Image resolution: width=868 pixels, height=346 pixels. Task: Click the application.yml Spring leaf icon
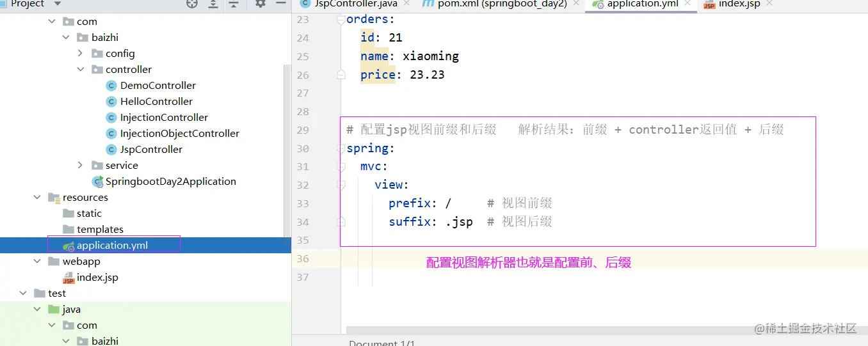[x=68, y=246]
